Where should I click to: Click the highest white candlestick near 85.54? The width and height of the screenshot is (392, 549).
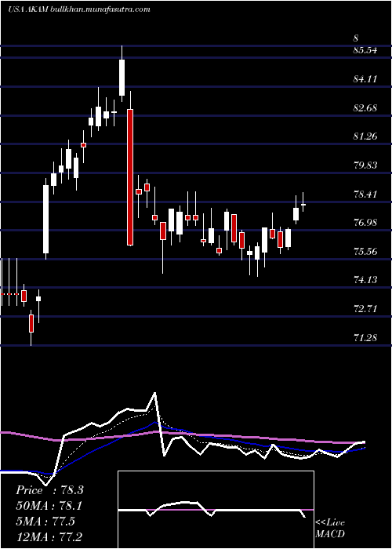[x=122, y=78]
